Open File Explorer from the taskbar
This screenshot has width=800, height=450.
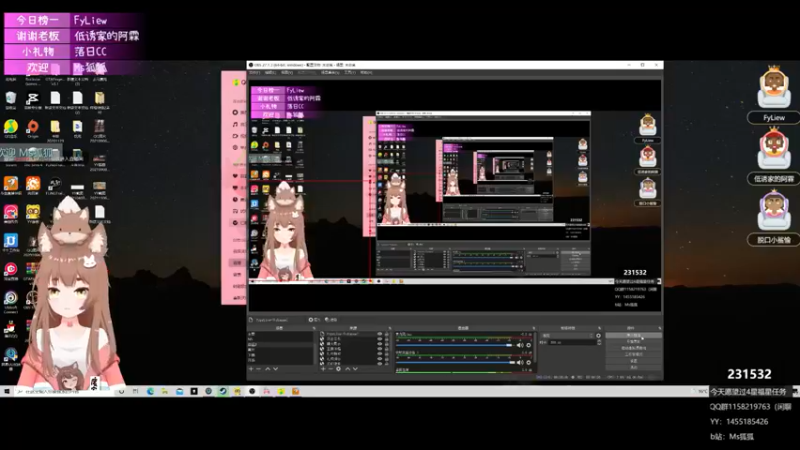click(x=165, y=391)
